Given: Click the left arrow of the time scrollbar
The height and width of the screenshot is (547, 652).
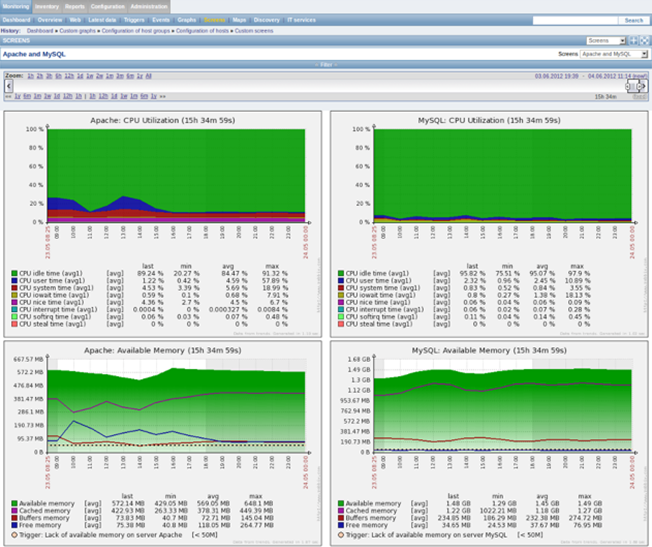Looking at the screenshot, I should tap(9, 86).
